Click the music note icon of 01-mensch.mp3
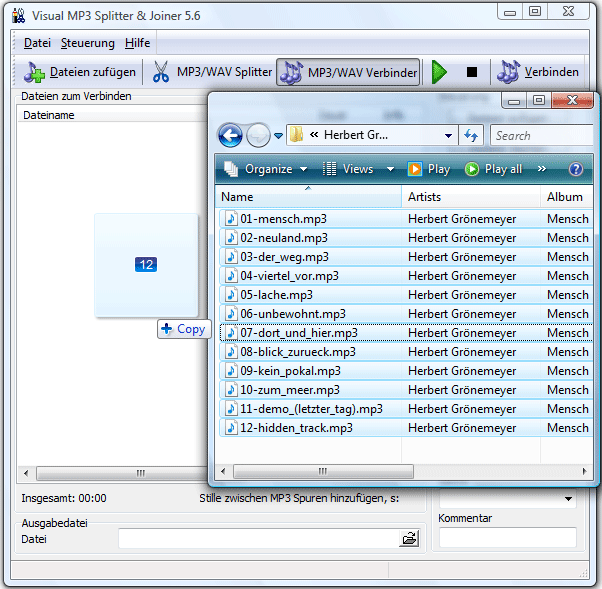602x589 pixels. 231,219
